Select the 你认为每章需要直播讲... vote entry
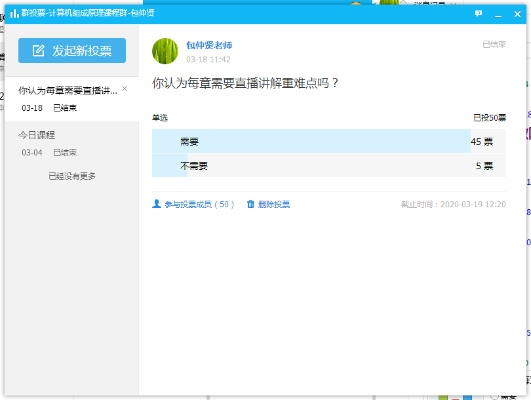Viewport: 531px width, 400px height. click(72, 99)
